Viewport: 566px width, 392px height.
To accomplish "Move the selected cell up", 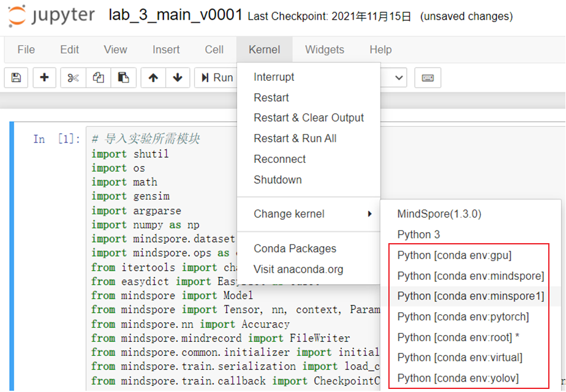I will [153, 77].
